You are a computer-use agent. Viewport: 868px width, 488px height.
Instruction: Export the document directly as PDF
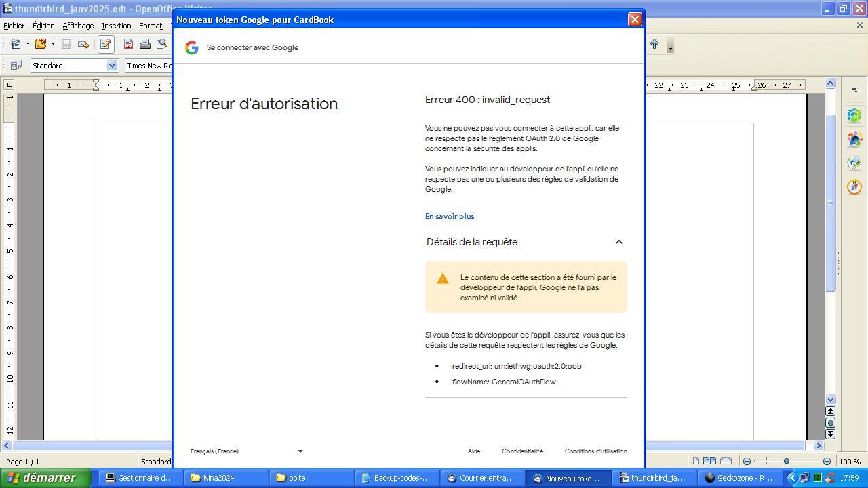pos(128,44)
